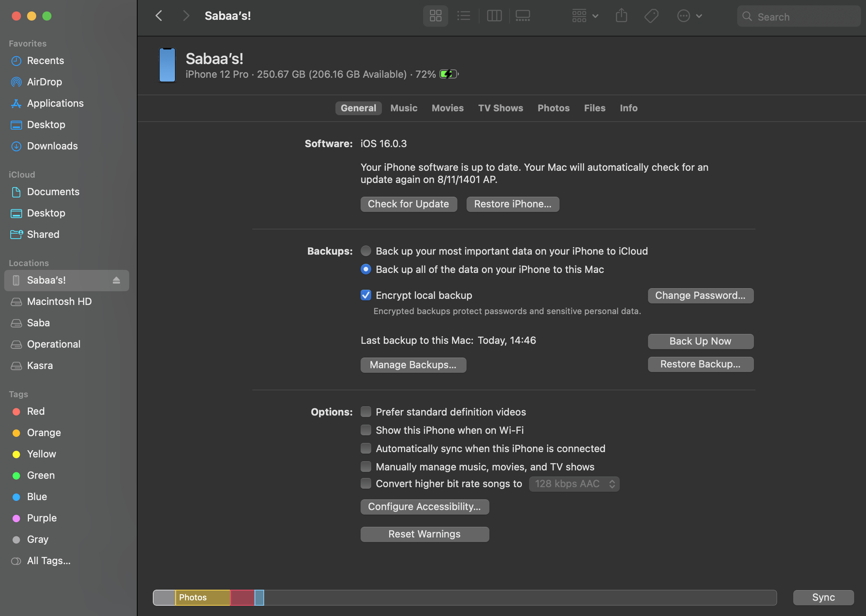Click the Share toolbar icon
This screenshot has width=866, height=616.
pos(621,16)
